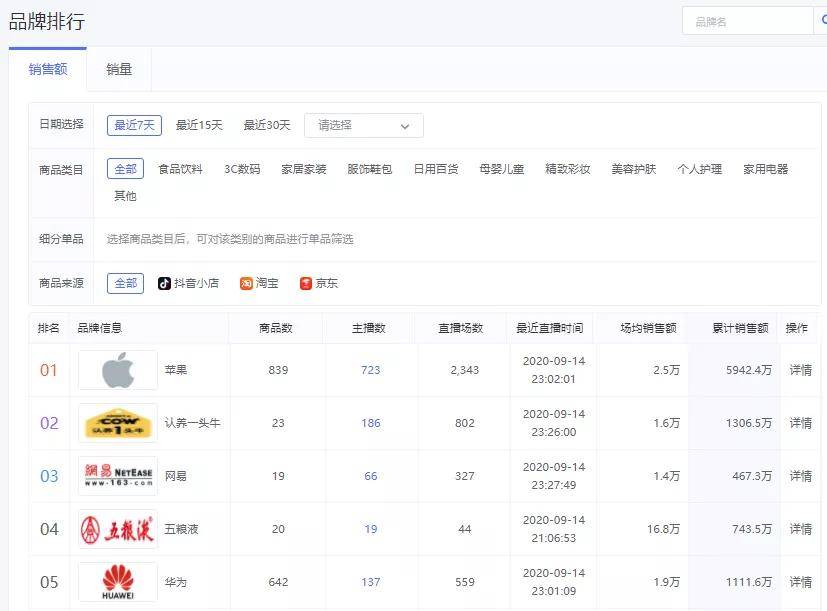This screenshot has width=827, height=611.
Task: Filter by 3C数码 category
Action: (242, 169)
